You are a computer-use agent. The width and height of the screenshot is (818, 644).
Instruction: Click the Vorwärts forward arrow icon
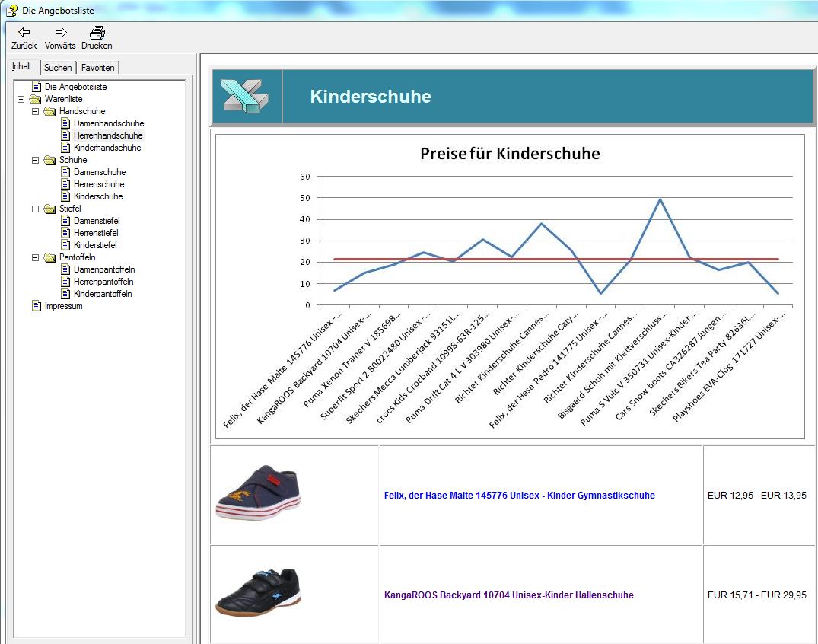60,32
